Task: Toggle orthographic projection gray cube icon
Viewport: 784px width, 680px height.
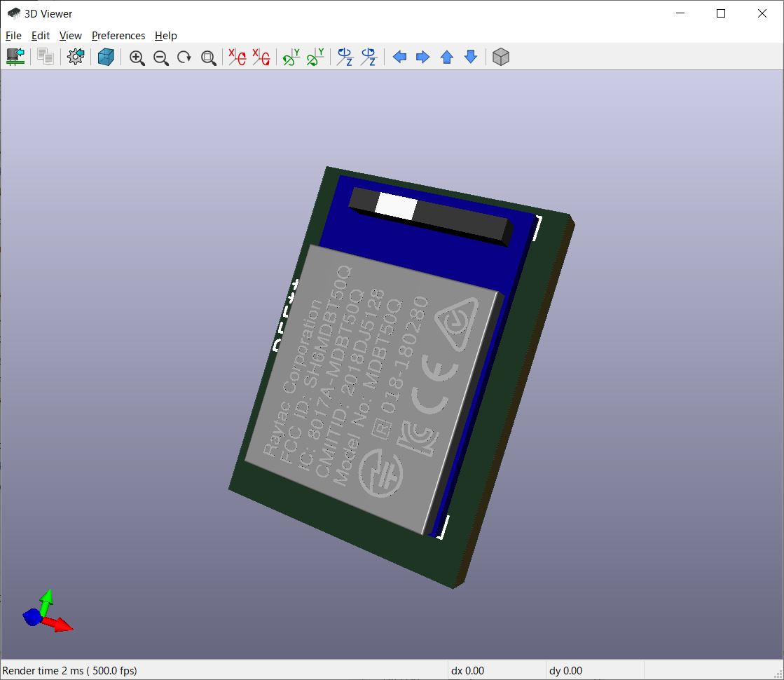Action: point(500,57)
